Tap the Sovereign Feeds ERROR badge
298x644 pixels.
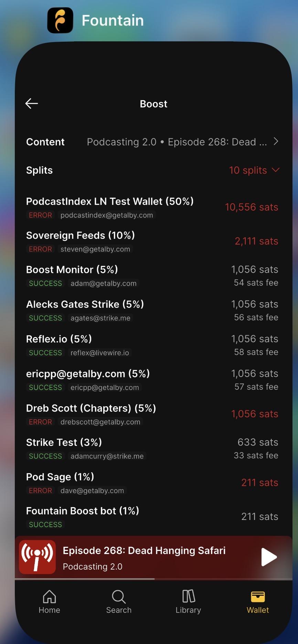pos(40,249)
